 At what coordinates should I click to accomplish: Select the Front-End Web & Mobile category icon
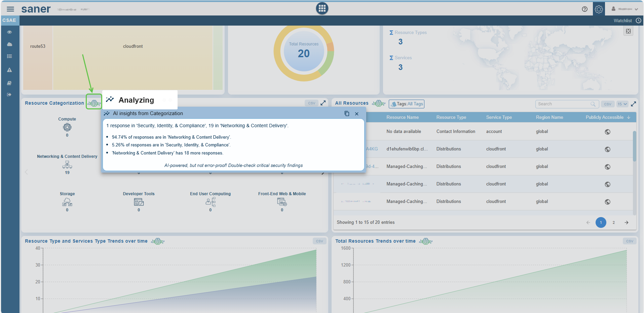[282, 202]
